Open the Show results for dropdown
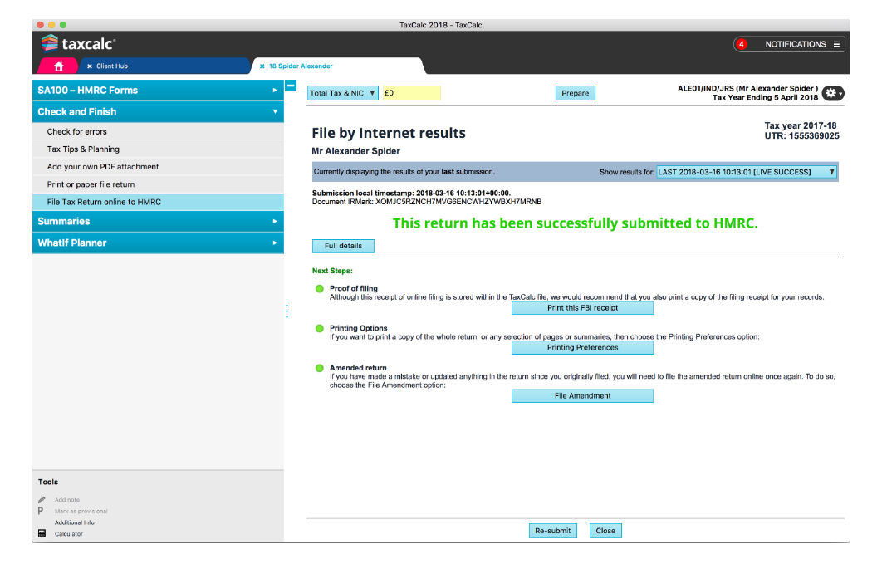882x588 pixels. click(746, 172)
